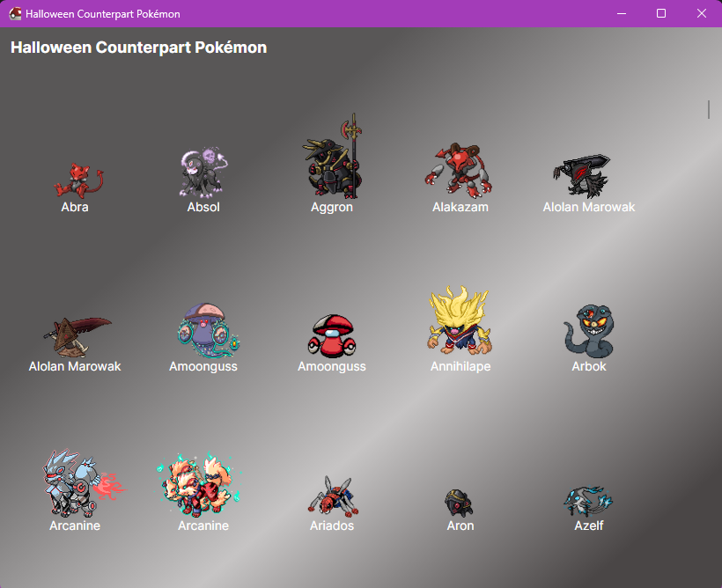Image resolution: width=722 pixels, height=588 pixels.
Task: Select the pyramid-head Alolan Marowak with sword
Action: coord(77,337)
